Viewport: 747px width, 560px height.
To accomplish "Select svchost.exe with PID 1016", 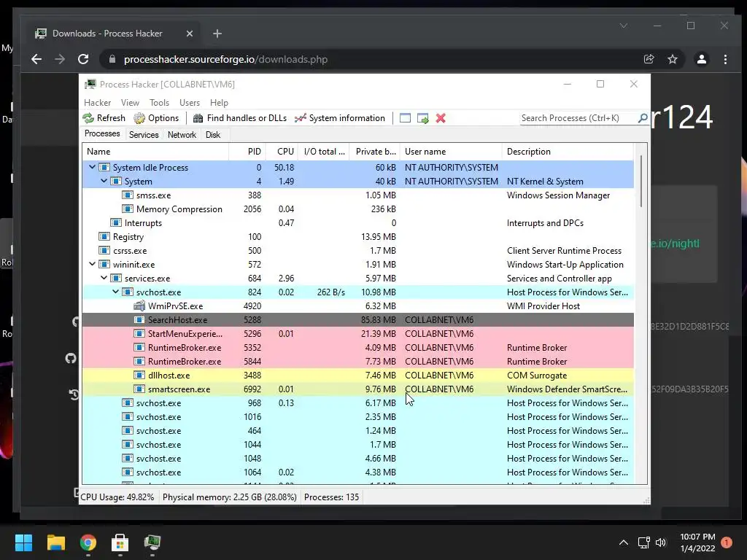I will coord(357,416).
